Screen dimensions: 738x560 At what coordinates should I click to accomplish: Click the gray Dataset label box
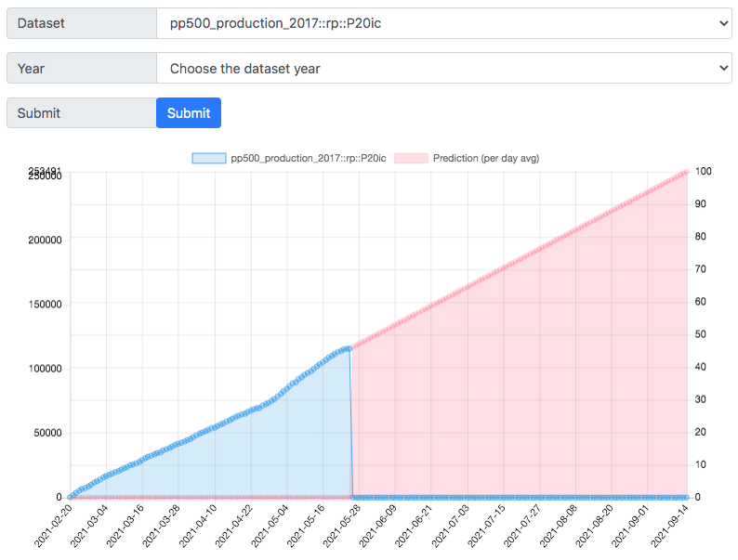coord(82,23)
